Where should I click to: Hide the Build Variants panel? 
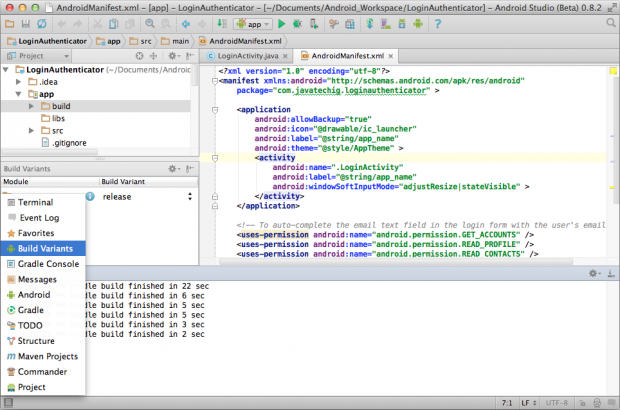190,169
